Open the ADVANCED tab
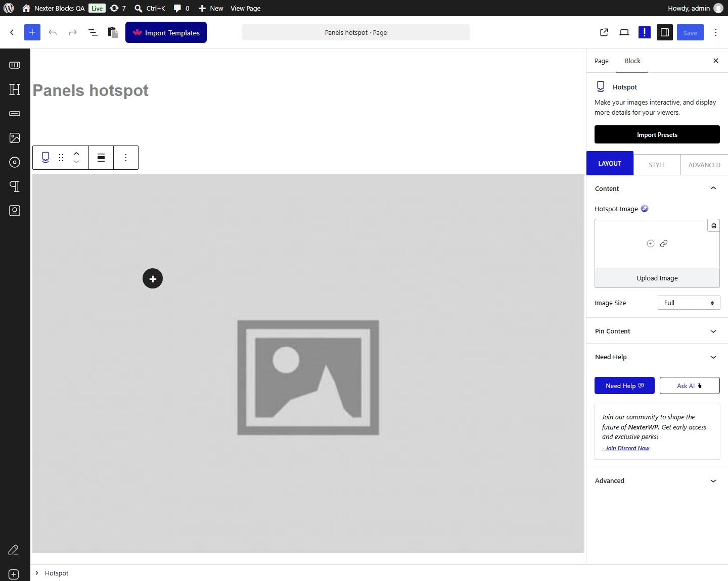Viewport: 728px width, 581px height. (704, 165)
